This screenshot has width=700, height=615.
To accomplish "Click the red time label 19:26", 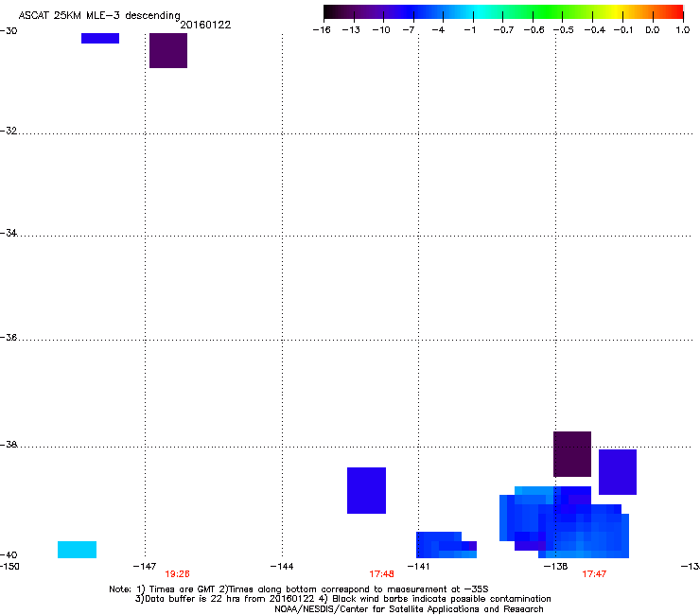I will tap(177, 574).
